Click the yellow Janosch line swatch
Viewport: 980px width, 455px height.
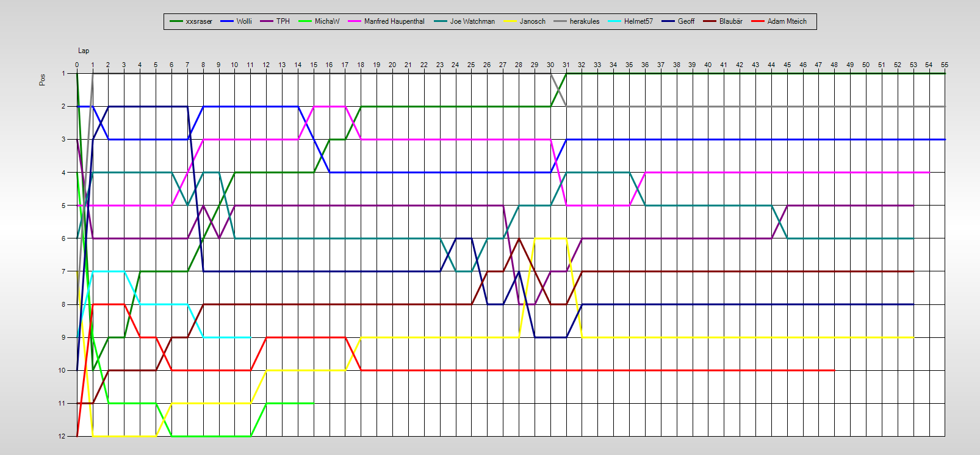pyautogui.click(x=511, y=21)
